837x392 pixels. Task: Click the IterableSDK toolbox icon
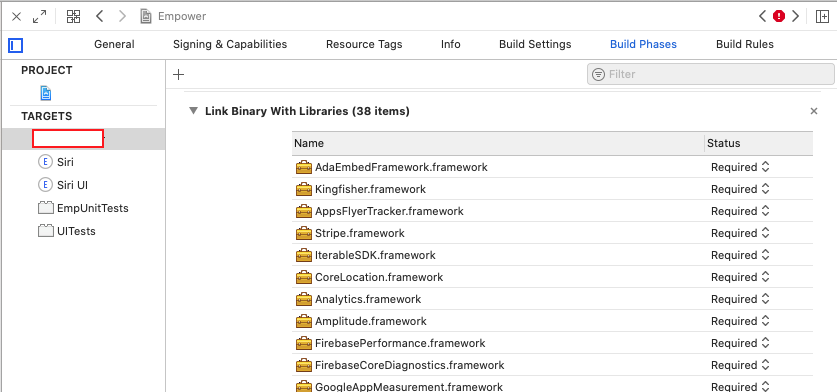(x=303, y=255)
